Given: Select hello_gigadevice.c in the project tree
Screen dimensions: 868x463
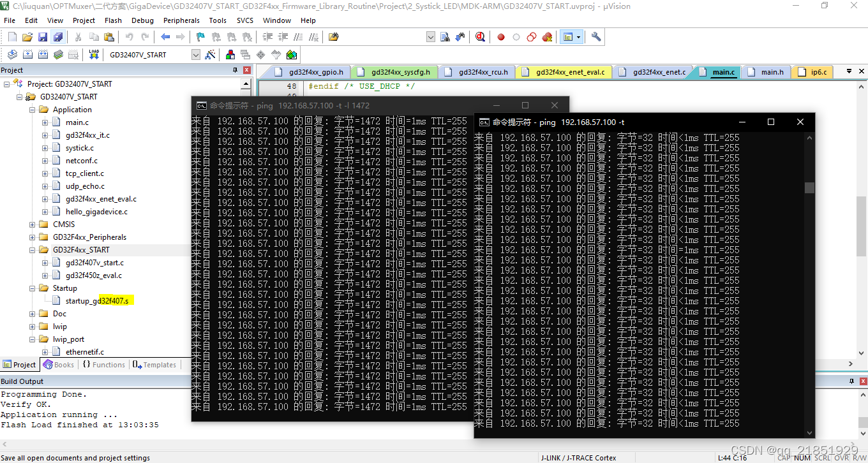Looking at the screenshot, I should (96, 212).
